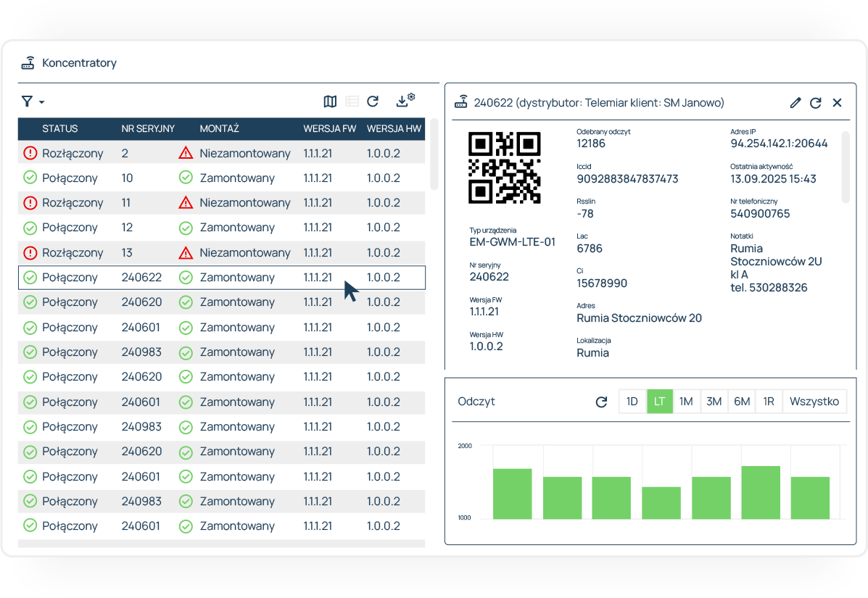Expand the filter dropdown arrow
This screenshot has height=598, width=868.
pos(41,102)
